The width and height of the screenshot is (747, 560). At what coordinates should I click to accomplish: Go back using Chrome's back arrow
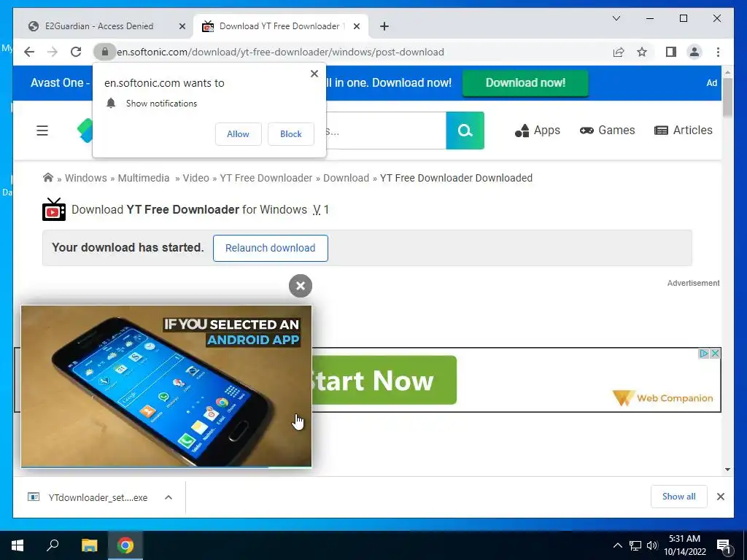pyautogui.click(x=29, y=52)
